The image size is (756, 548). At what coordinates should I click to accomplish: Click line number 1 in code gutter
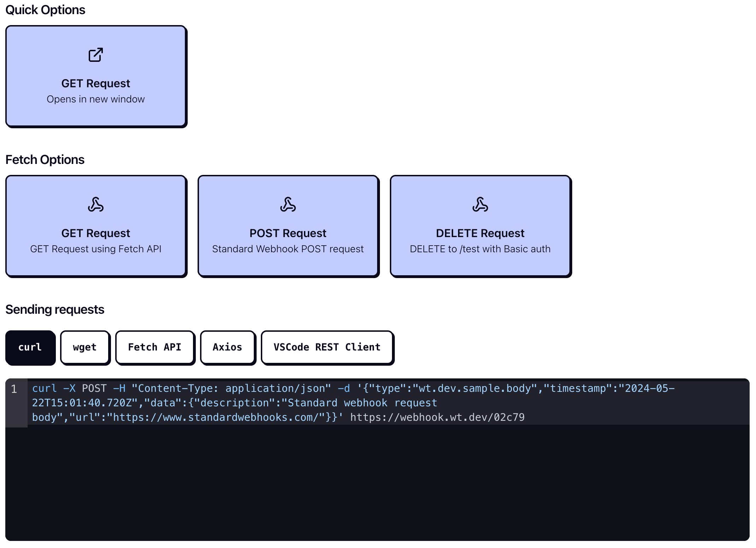coord(14,389)
